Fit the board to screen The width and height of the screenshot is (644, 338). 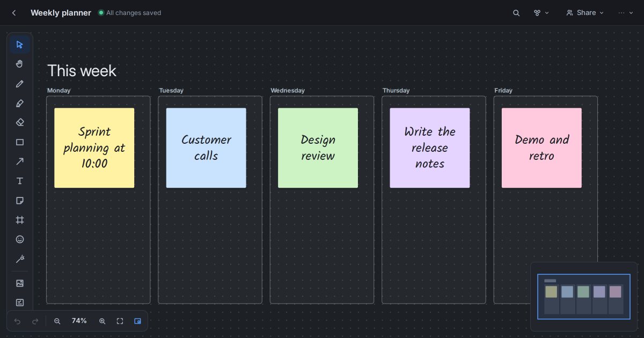[120, 321]
